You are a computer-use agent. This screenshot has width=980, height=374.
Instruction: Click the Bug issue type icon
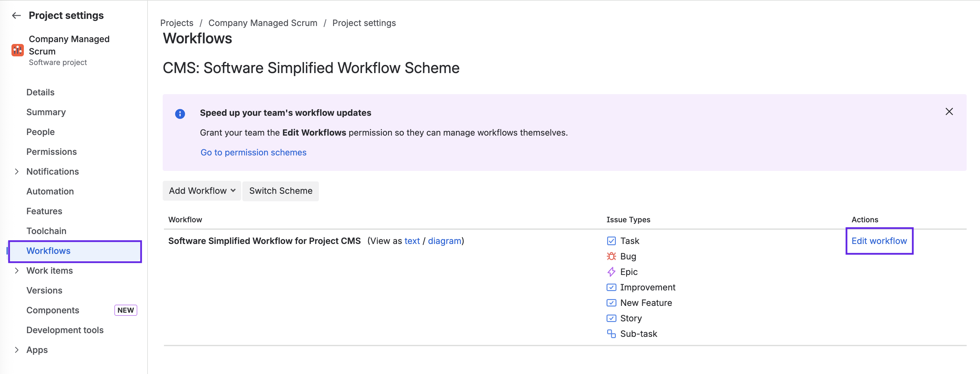click(611, 256)
